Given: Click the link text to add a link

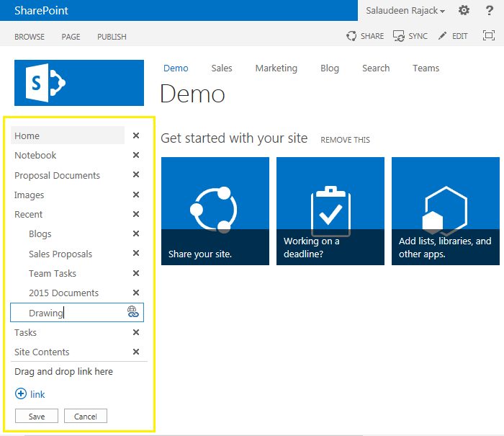Looking at the screenshot, I should (x=37, y=394).
